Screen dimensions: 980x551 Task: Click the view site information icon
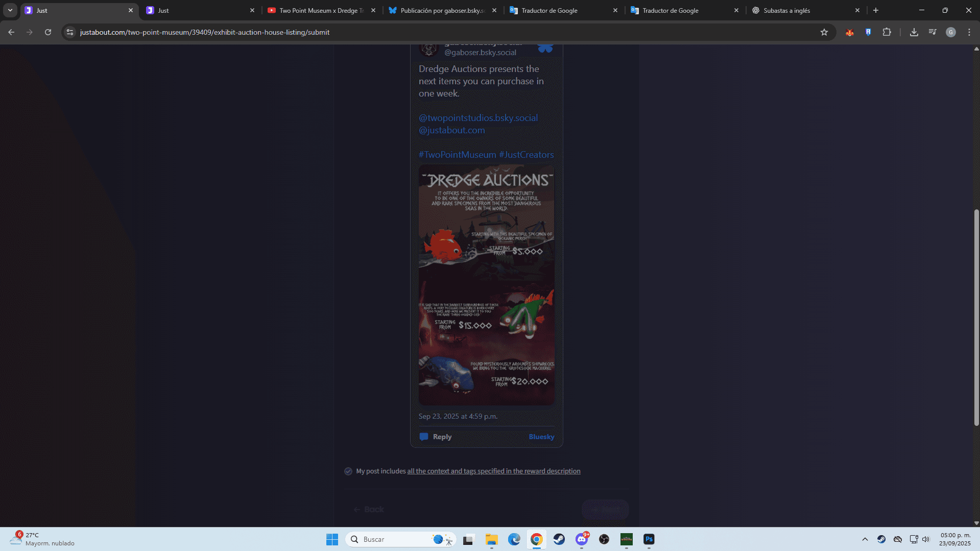pyautogui.click(x=70, y=32)
